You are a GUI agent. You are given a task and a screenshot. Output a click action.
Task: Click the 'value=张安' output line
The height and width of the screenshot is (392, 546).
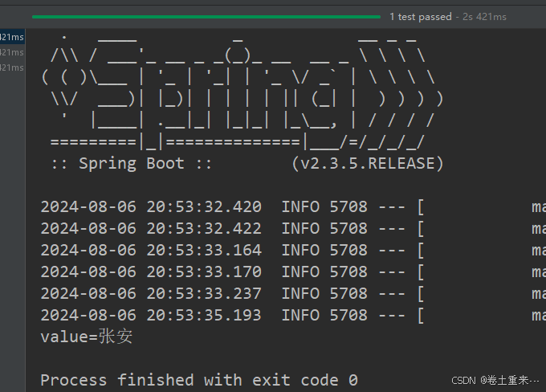(87, 337)
